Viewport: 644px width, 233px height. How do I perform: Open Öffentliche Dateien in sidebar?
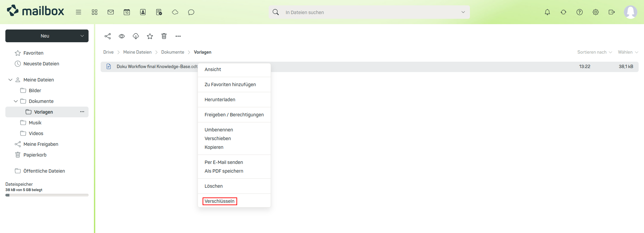pyautogui.click(x=47, y=171)
